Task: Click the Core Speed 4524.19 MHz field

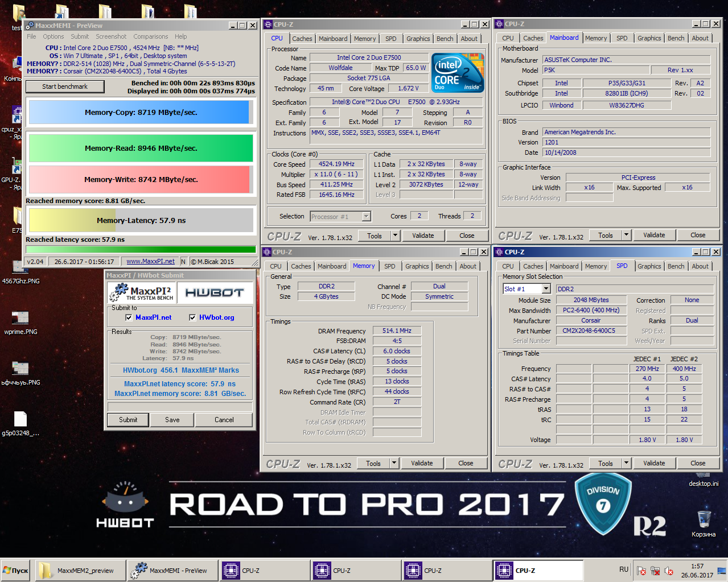Action: 336,164
